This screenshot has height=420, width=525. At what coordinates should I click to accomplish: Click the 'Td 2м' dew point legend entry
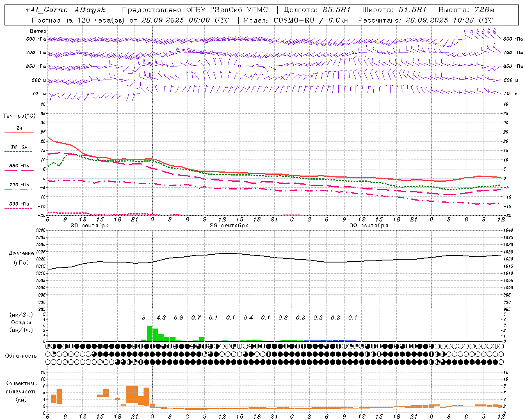tap(19, 147)
